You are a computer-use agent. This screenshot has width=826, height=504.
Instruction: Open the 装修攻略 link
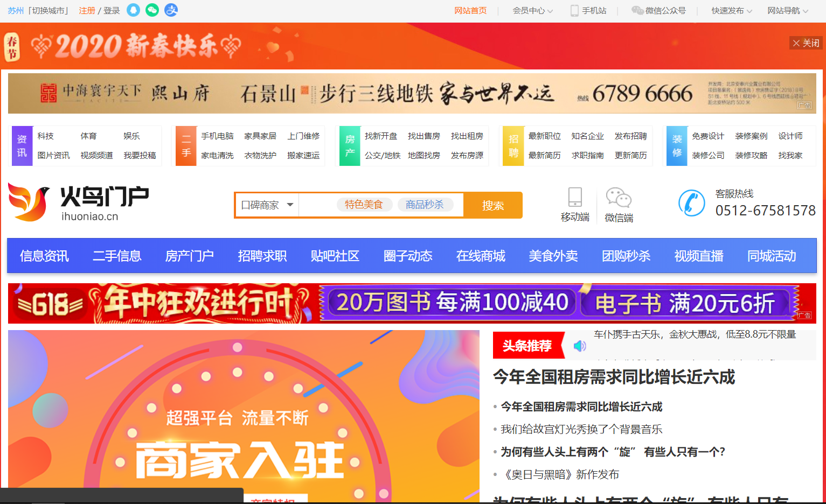coord(751,156)
